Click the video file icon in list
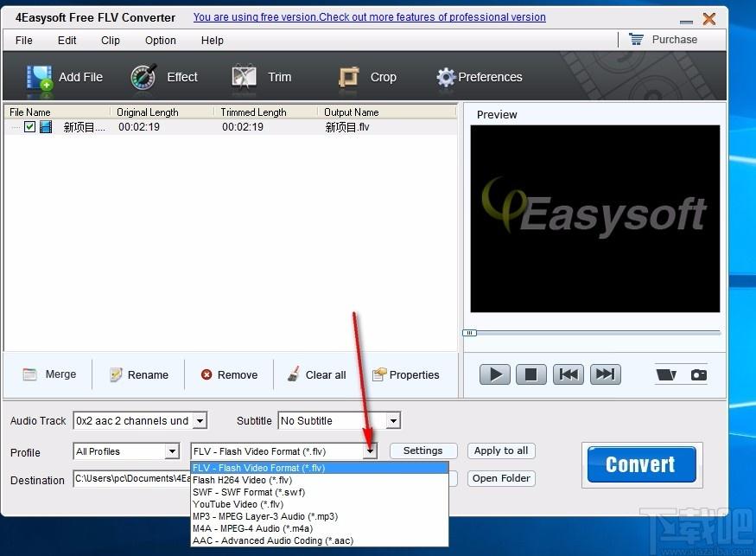 (46, 127)
